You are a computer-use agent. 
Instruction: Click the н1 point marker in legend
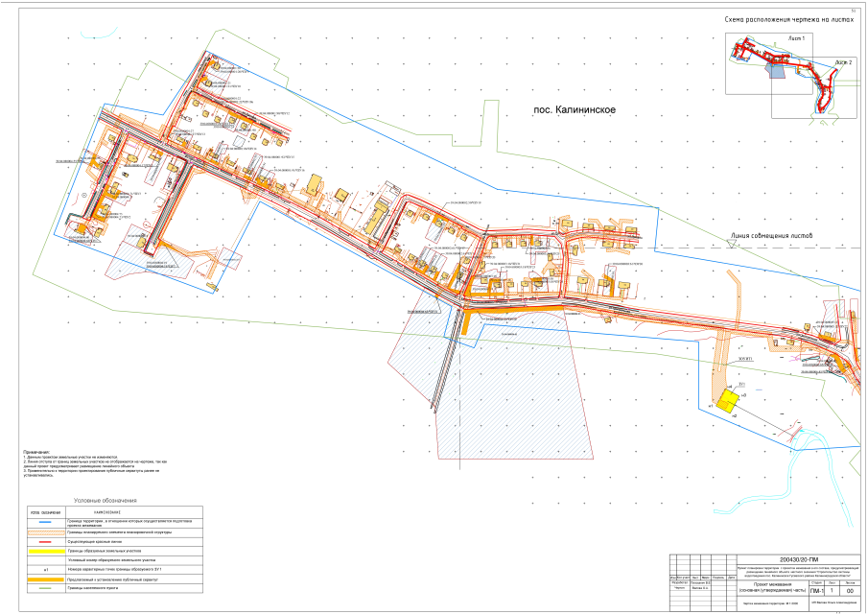[44, 572]
